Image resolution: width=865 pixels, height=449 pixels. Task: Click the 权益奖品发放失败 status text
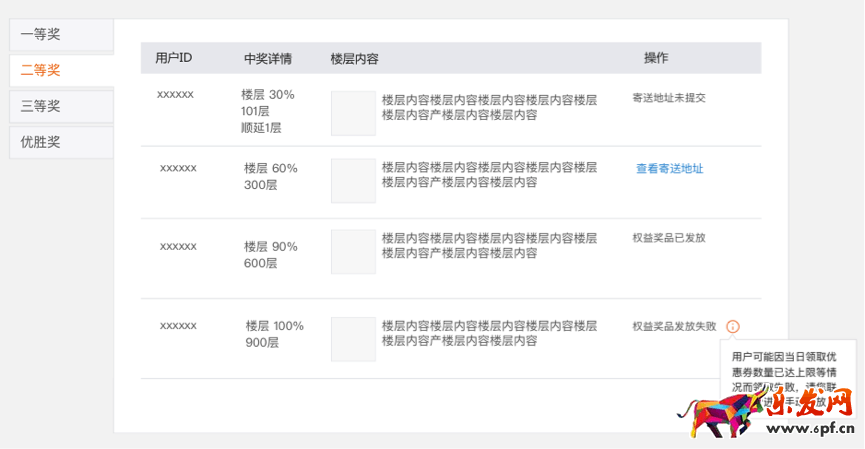[674, 326]
